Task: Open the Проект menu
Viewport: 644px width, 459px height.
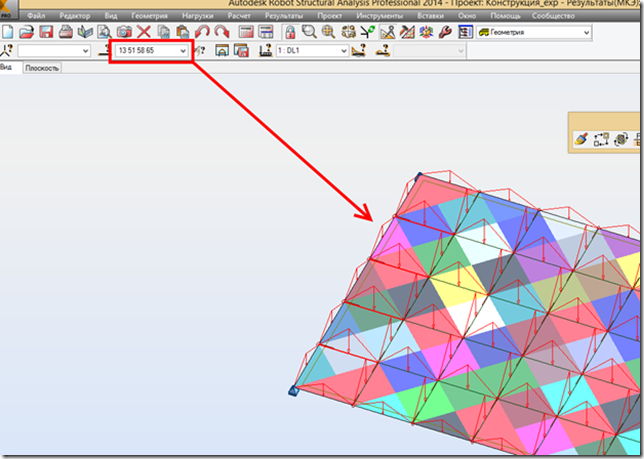Action: [x=330, y=16]
